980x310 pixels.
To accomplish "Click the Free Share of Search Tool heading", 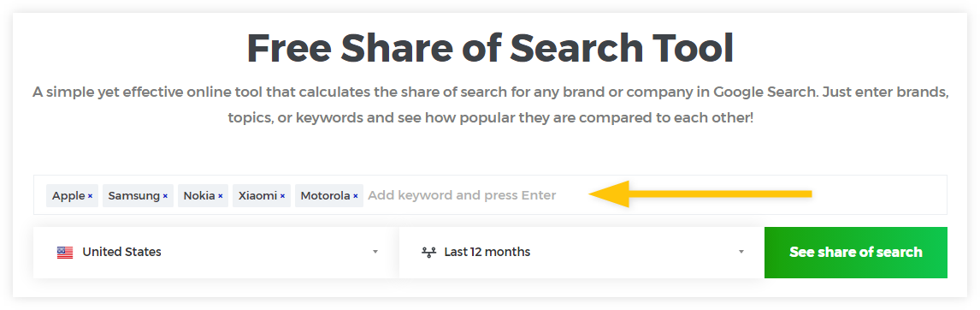I will 490,48.
